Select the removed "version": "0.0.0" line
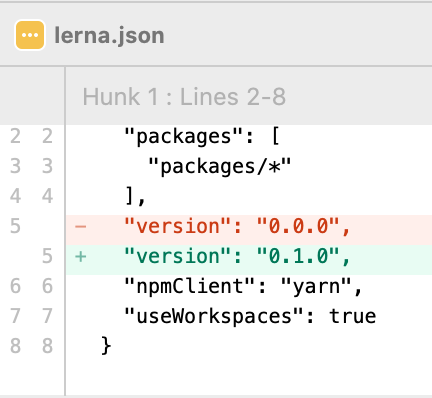This screenshot has height=398, width=432. [x=249, y=227]
